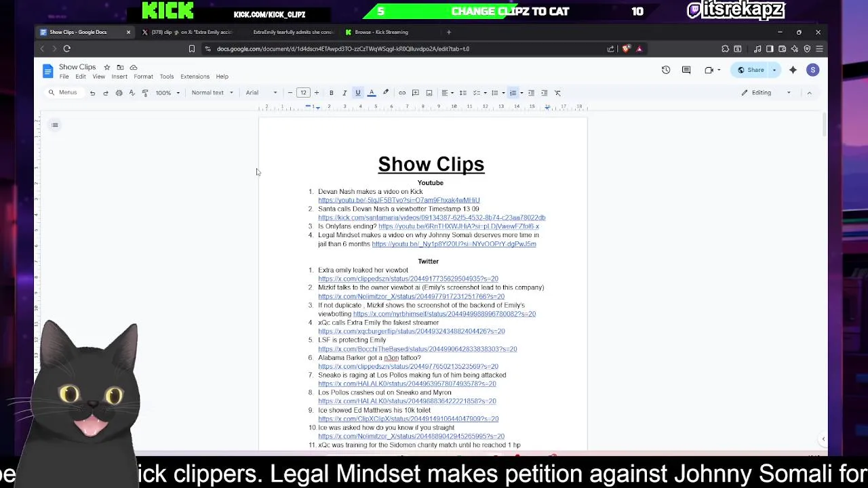
Task: Open the Extensions menu
Action: [x=195, y=77]
